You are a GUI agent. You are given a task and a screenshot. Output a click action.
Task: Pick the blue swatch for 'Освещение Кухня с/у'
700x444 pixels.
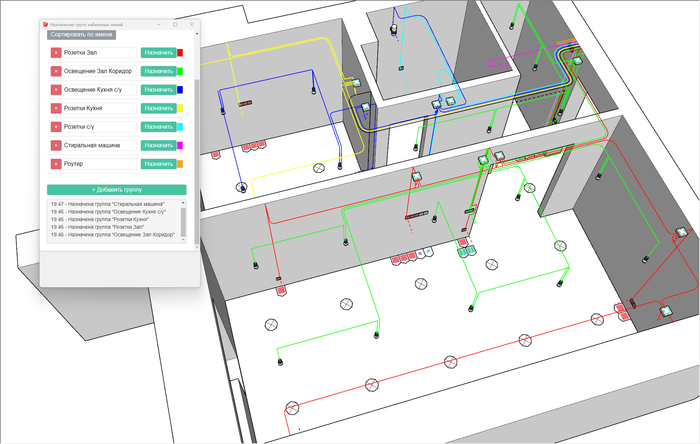pyautogui.click(x=180, y=90)
